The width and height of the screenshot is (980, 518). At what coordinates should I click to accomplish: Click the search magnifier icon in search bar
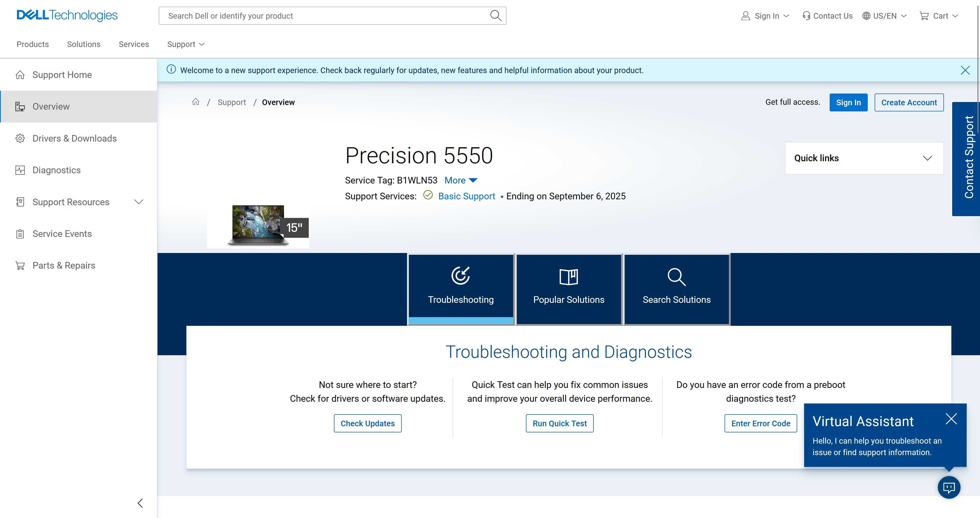click(x=495, y=16)
